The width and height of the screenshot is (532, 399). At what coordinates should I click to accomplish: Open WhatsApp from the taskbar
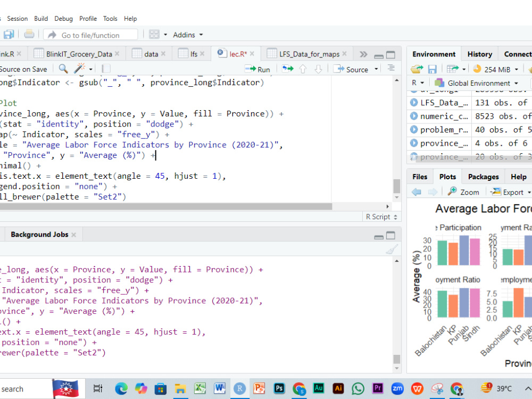358,388
